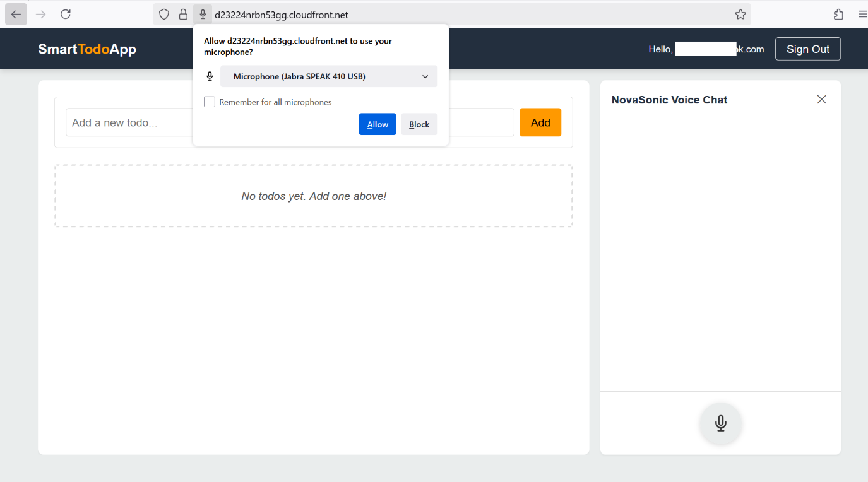This screenshot has width=868, height=482.
Task: Open the browser hamburger menu
Action: (x=862, y=15)
